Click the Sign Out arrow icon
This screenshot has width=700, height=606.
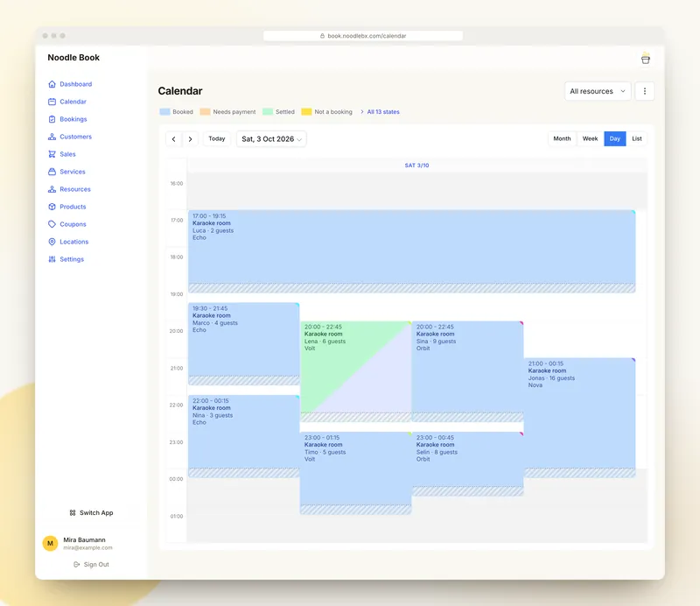click(76, 565)
